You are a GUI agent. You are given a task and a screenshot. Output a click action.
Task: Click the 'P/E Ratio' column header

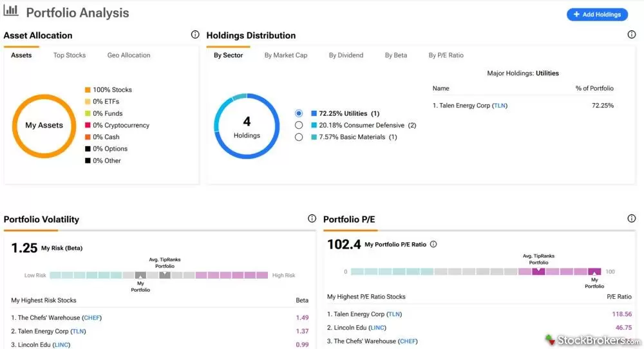[x=619, y=297]
